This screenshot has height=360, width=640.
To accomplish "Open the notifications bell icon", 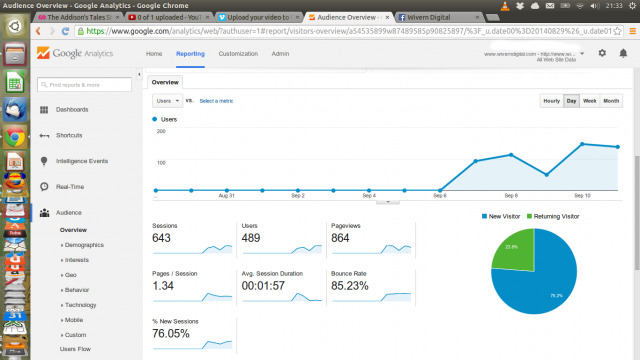I will [x=623, y=53].
